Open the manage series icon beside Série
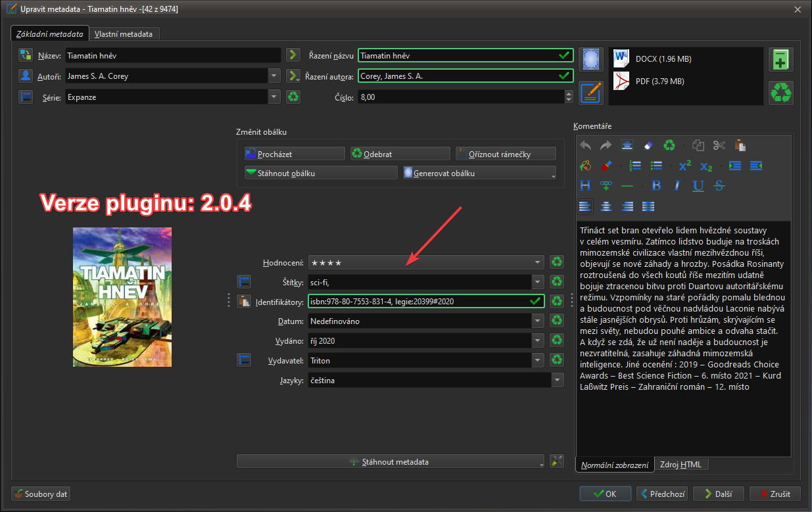The image size is (812, 512). (26, 97)
